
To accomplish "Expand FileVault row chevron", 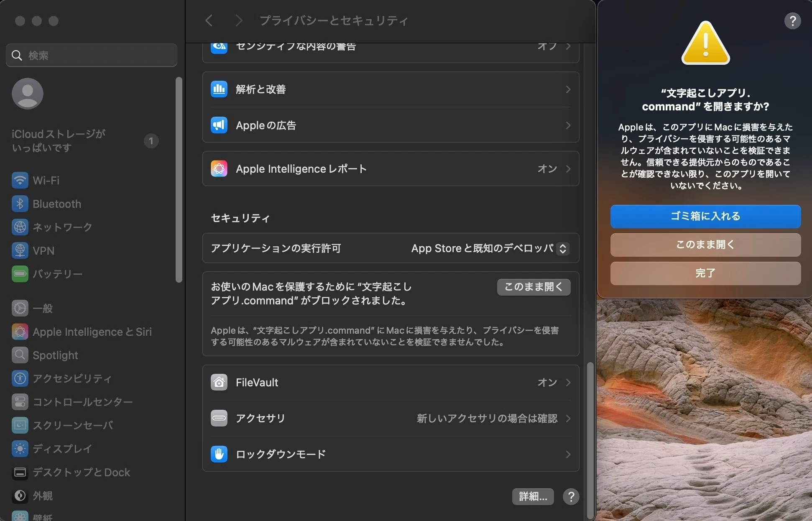I will [x=568, y=382].
